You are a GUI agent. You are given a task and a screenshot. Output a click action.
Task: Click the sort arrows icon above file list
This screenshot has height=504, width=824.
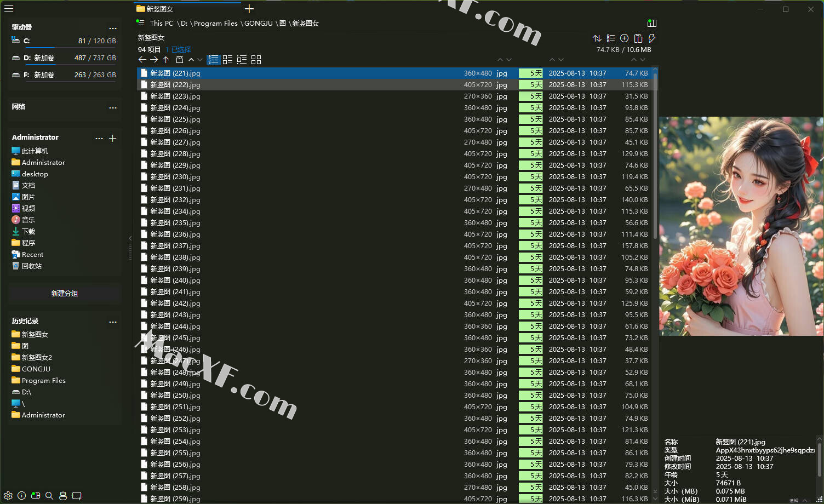(597, 38)
